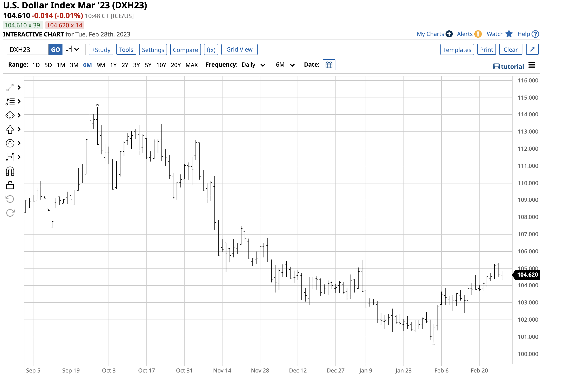Toggle the lock drawings padlock icon
This screenshot has height=392, width=564.
(x=10, y=186)
